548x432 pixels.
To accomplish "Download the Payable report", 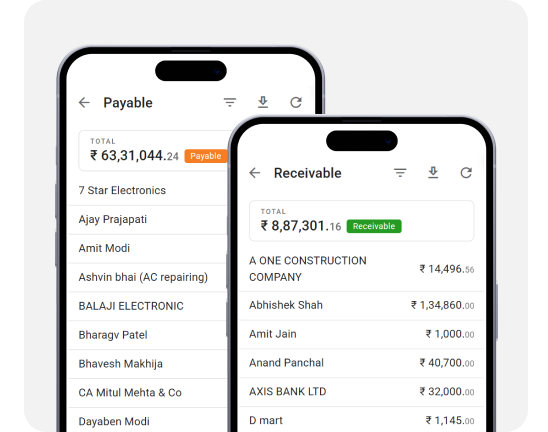I will tap(263, 102).
